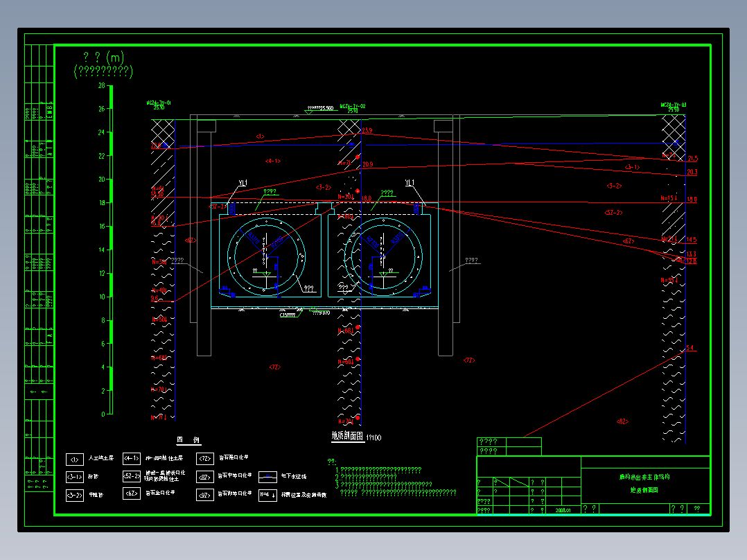
Task: Click scale tick label 28 on elevation axis
Action: [101, 85]
